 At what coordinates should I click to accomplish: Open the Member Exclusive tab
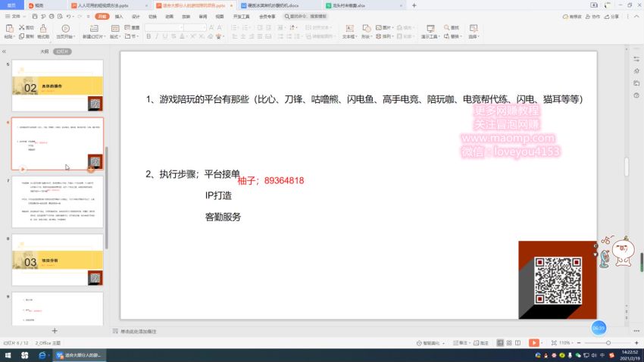tap(267, 17)
